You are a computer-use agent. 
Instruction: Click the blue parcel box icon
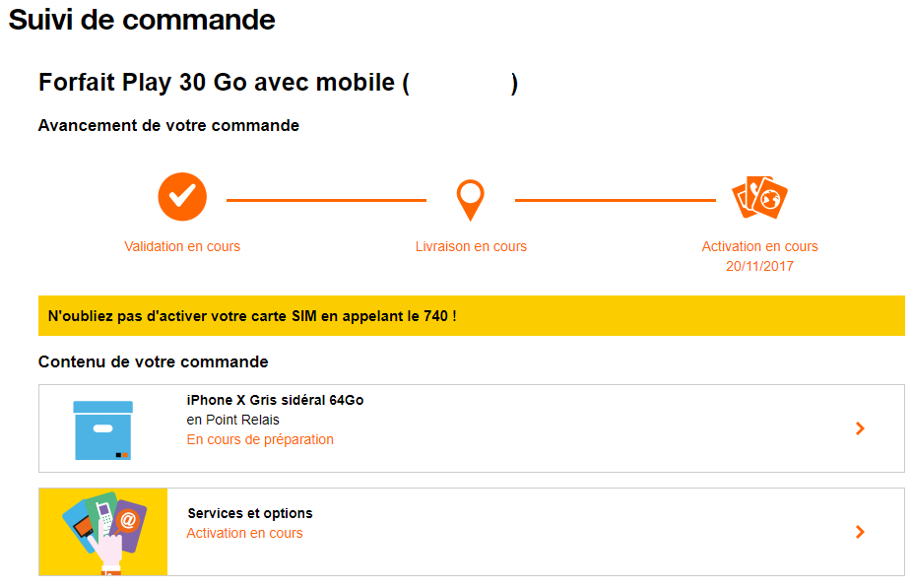(103, 430)
